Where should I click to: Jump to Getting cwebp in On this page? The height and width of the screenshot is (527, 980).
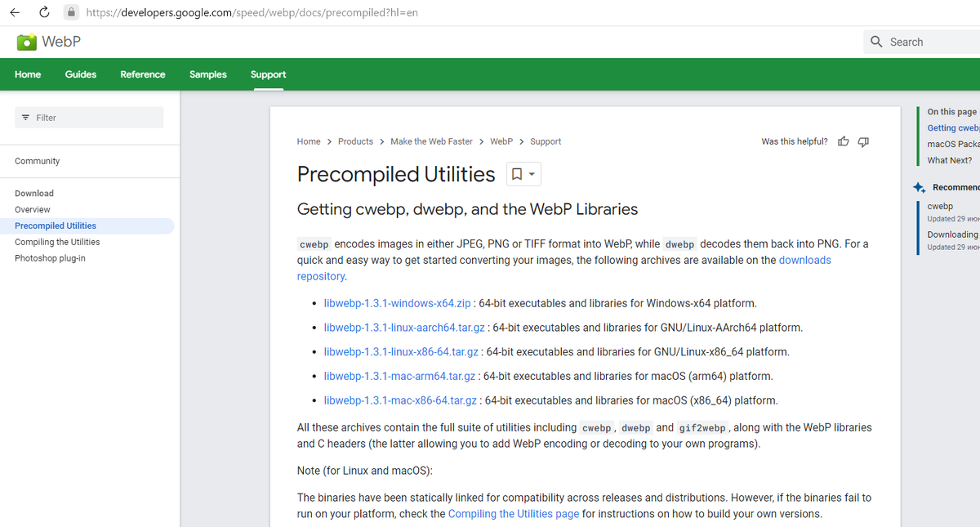tap(953, 127)
